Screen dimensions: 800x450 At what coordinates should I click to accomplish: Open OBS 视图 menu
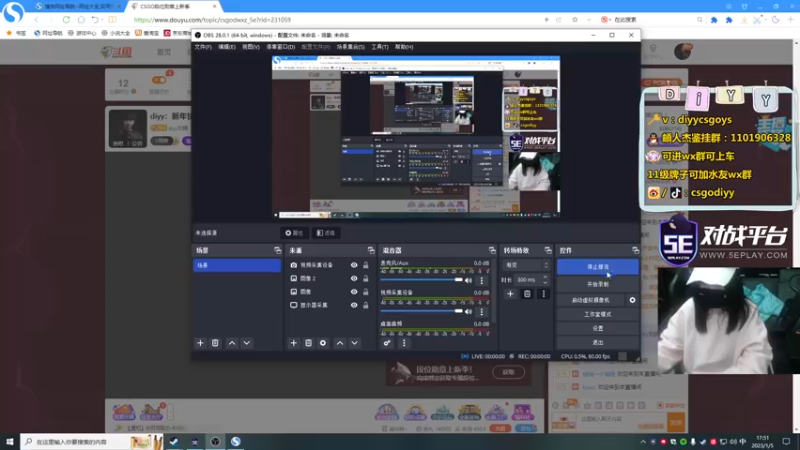click(x=251, y=47)
